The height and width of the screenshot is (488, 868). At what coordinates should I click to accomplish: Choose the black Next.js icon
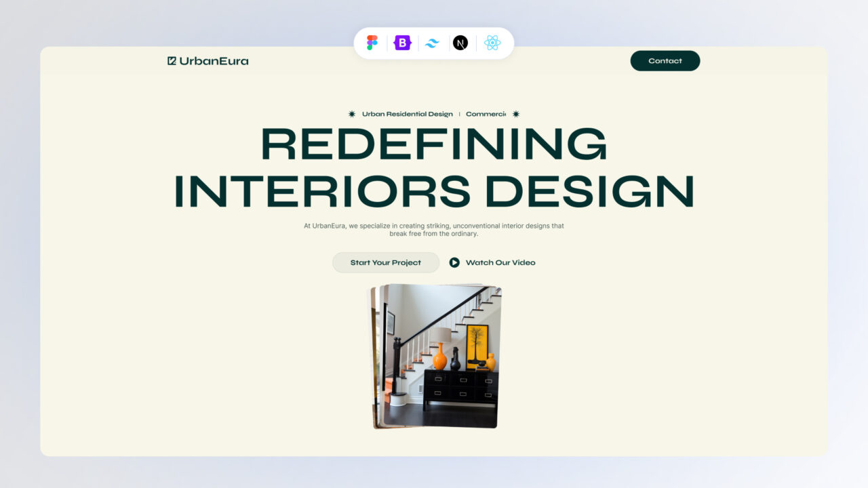460,43
